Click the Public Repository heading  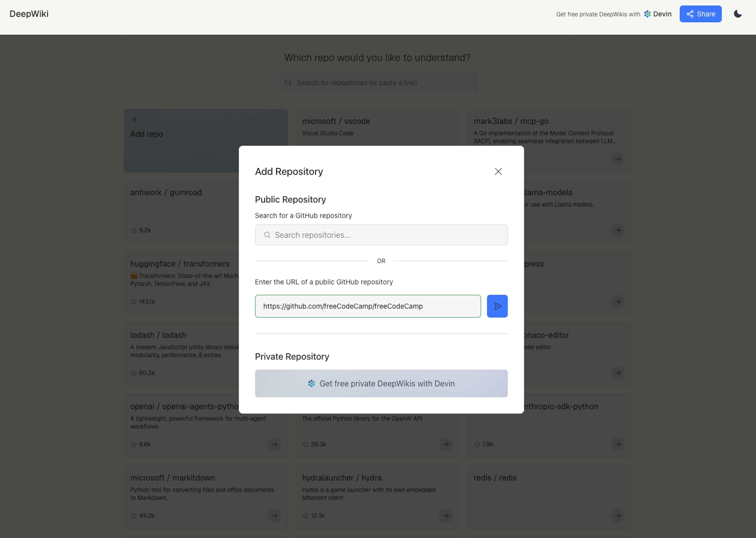click(291, 199)
